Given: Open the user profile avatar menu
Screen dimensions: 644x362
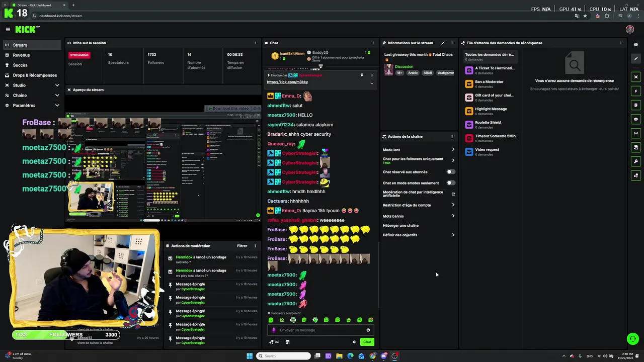Looking at the screenshot, I should (x=629, y=30).
